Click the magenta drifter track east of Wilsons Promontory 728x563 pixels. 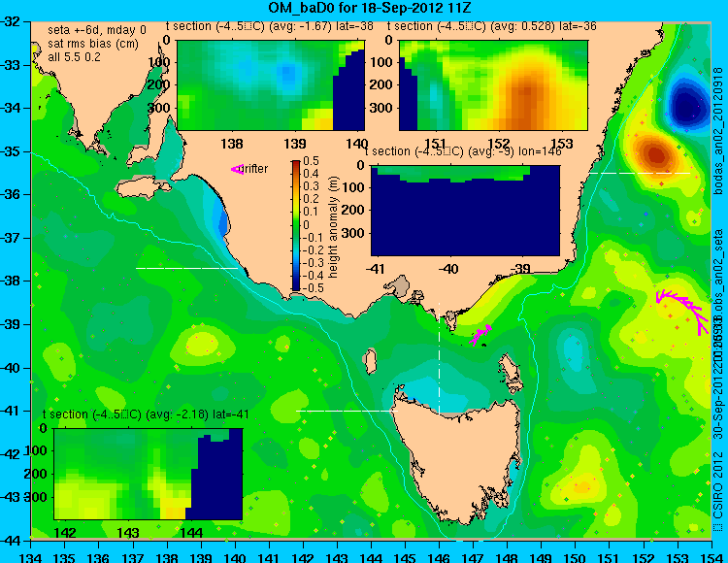click(480, 335)
